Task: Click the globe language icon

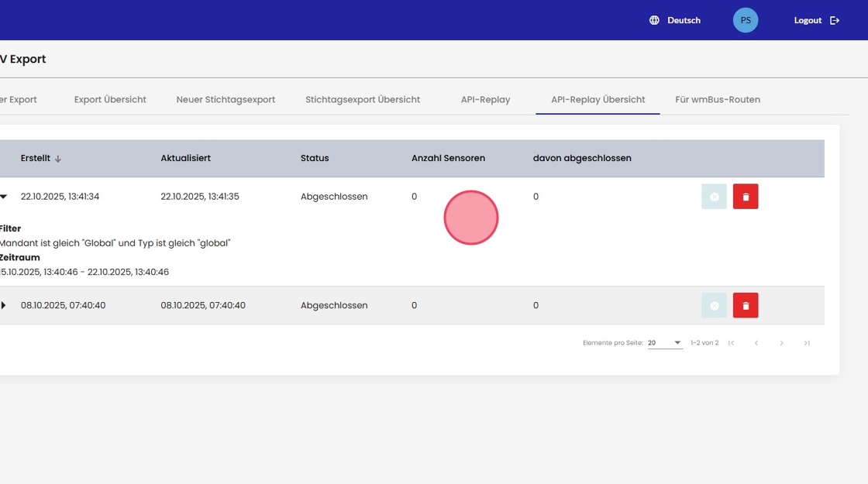Action: pyautogui.click(x=654, y=20)
